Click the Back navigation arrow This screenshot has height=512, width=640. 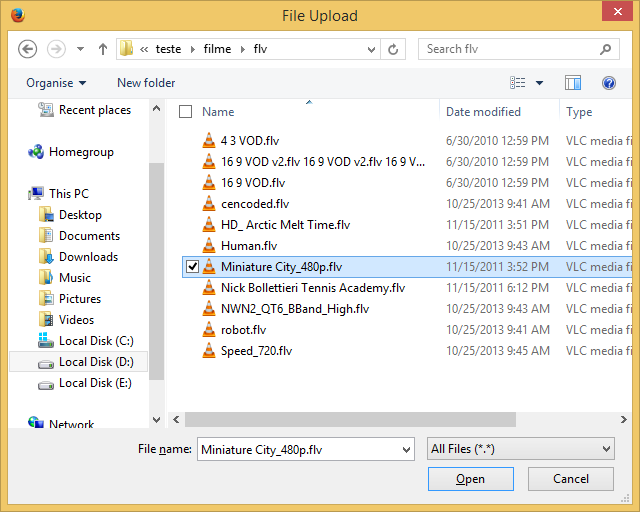27,49
